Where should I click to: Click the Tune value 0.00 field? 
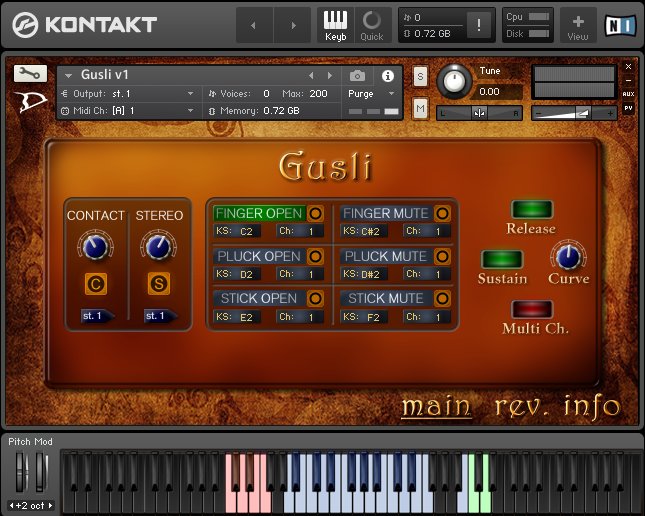coord(499,91)
